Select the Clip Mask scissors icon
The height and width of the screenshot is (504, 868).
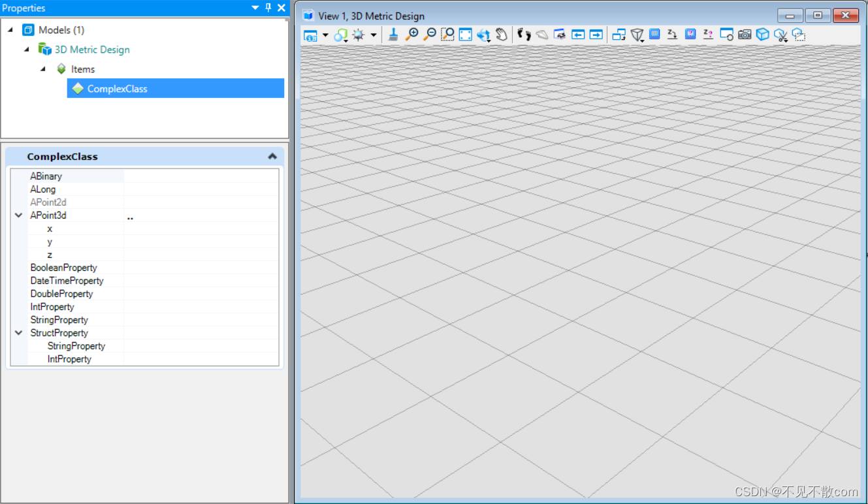[x=780, y=35]
